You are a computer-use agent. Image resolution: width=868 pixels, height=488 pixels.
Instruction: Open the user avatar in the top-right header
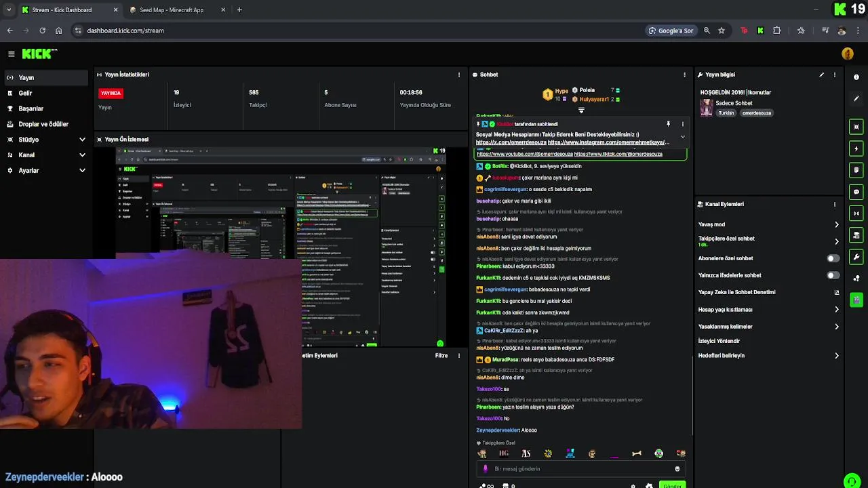click(847, 54)
